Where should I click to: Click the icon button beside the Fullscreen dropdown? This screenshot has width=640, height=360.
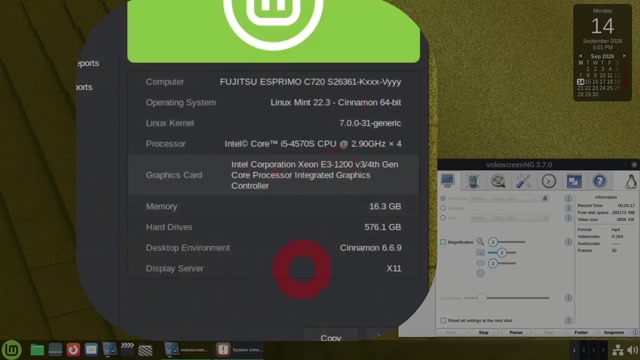click(545, 198)
